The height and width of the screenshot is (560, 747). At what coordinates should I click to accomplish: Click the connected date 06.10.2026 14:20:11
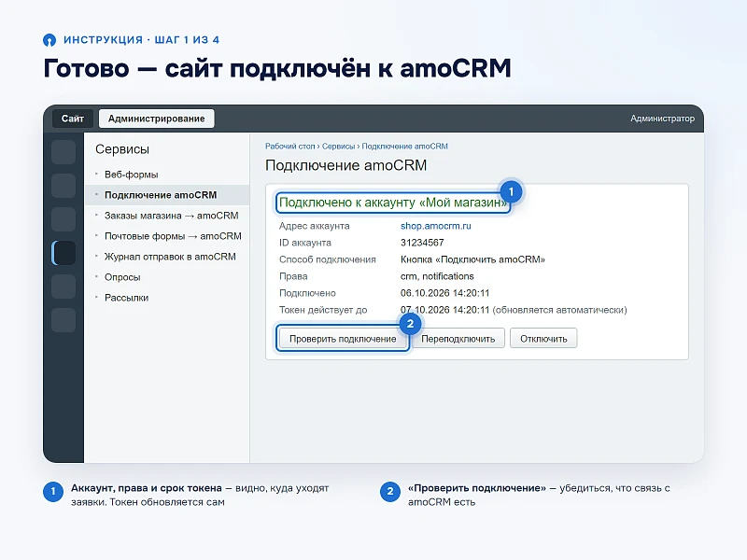[445, 293]
